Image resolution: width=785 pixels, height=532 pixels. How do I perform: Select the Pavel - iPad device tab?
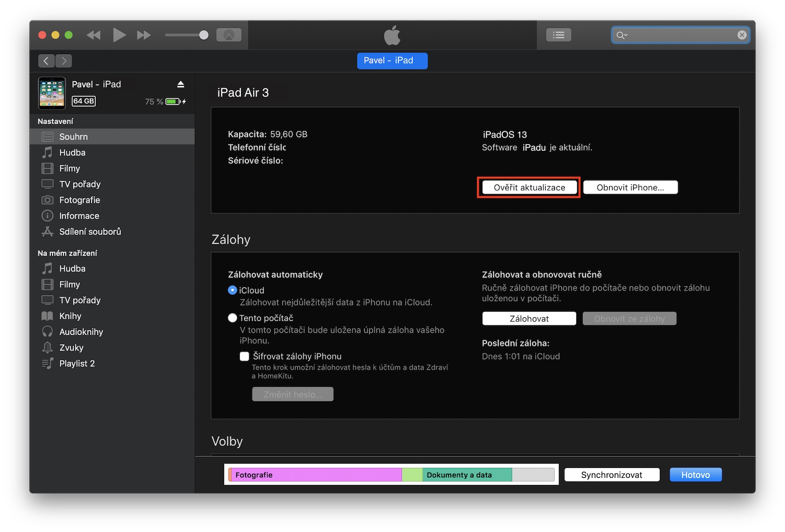[392, 61]
